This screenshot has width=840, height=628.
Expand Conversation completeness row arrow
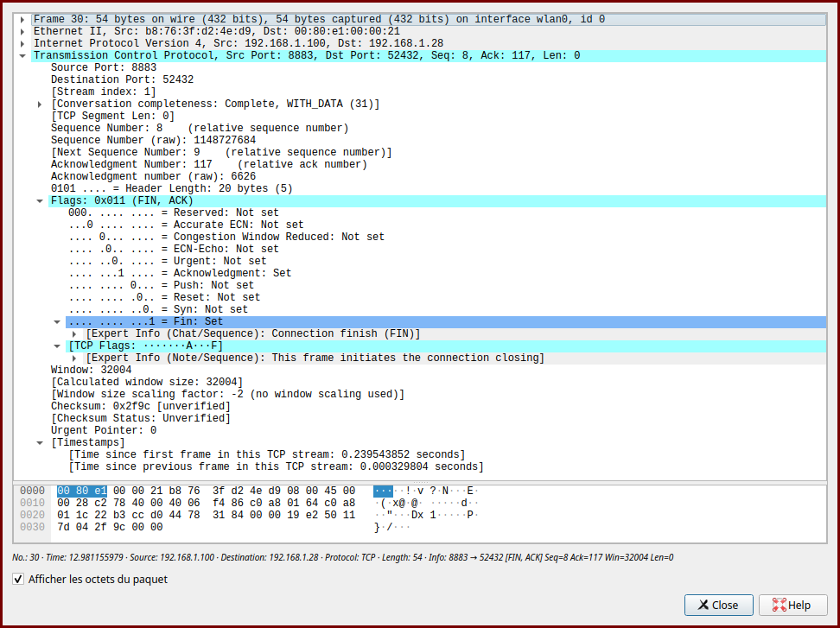pos(39,104)
